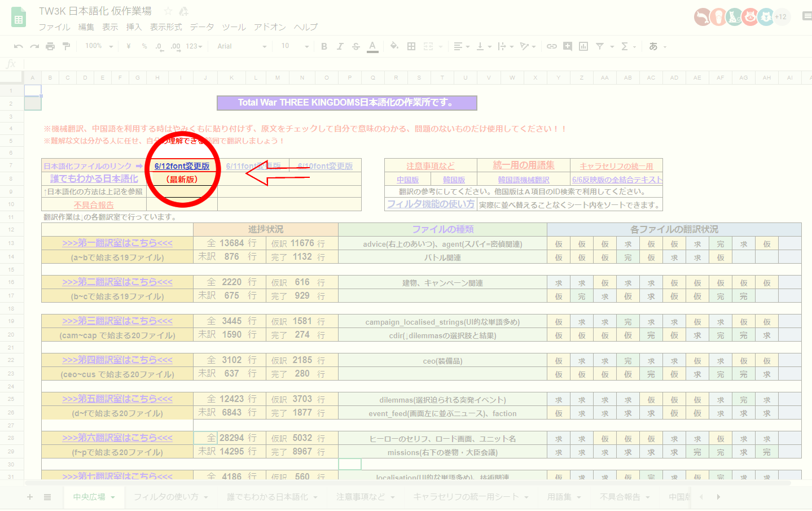The height and width of the screenshot is (511, 812).
Task: Open the fill color picker
Action: (394, 46)
